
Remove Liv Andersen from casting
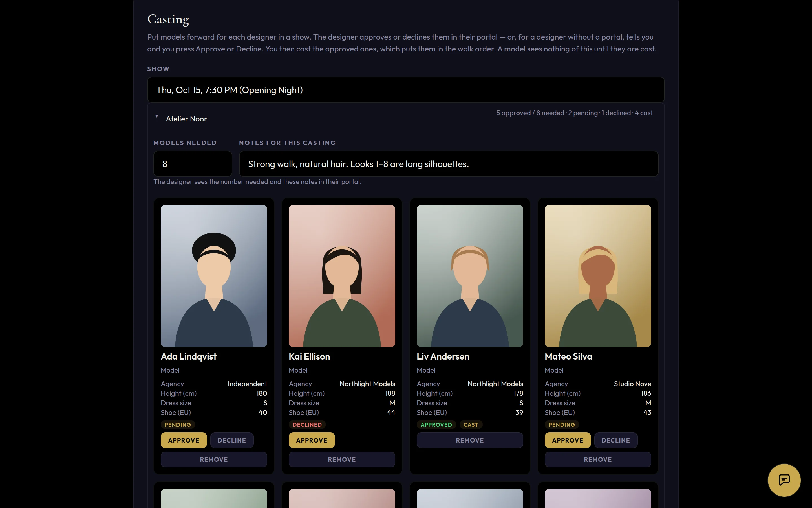(470, 440)
